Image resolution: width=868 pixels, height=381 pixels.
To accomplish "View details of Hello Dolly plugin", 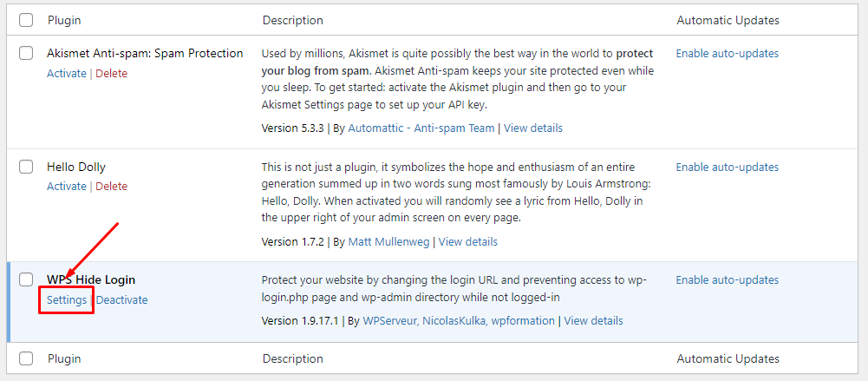I will coord(468,242).
